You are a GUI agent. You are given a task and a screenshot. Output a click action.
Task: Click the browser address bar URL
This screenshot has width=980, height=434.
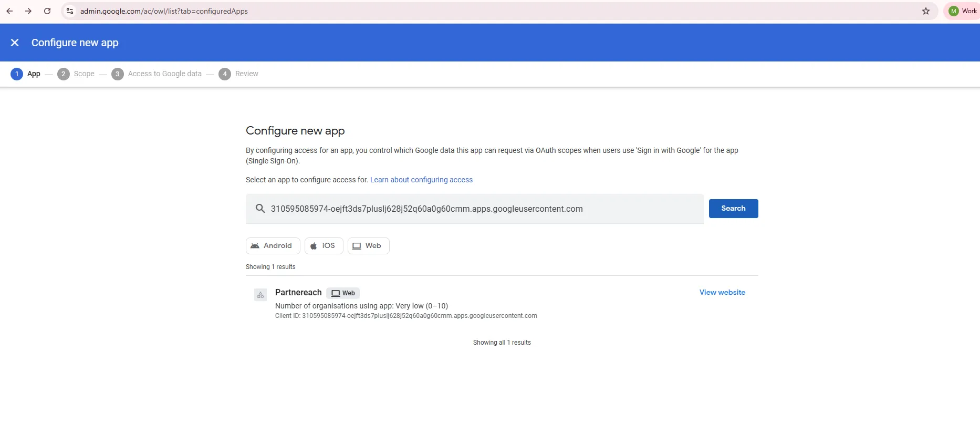tap(164, 11)
